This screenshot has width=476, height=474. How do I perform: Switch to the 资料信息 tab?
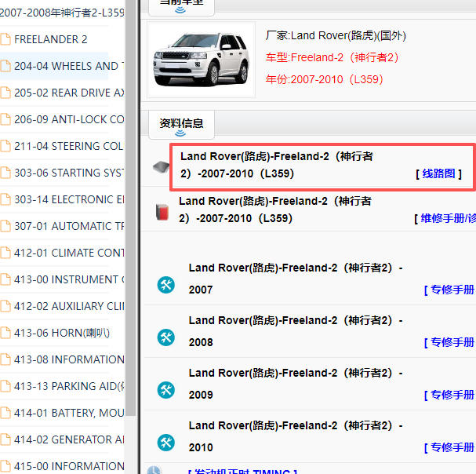(x=181, y=125)
